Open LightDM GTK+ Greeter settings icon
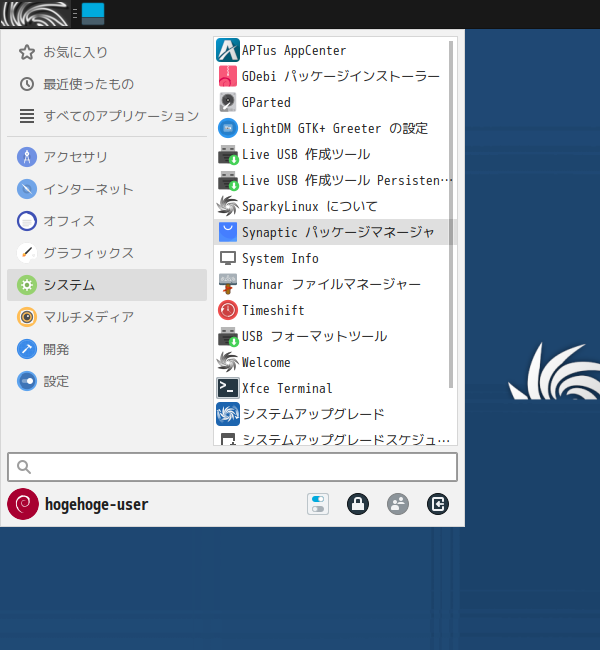600x650 pixels. [x=228, y=128]
